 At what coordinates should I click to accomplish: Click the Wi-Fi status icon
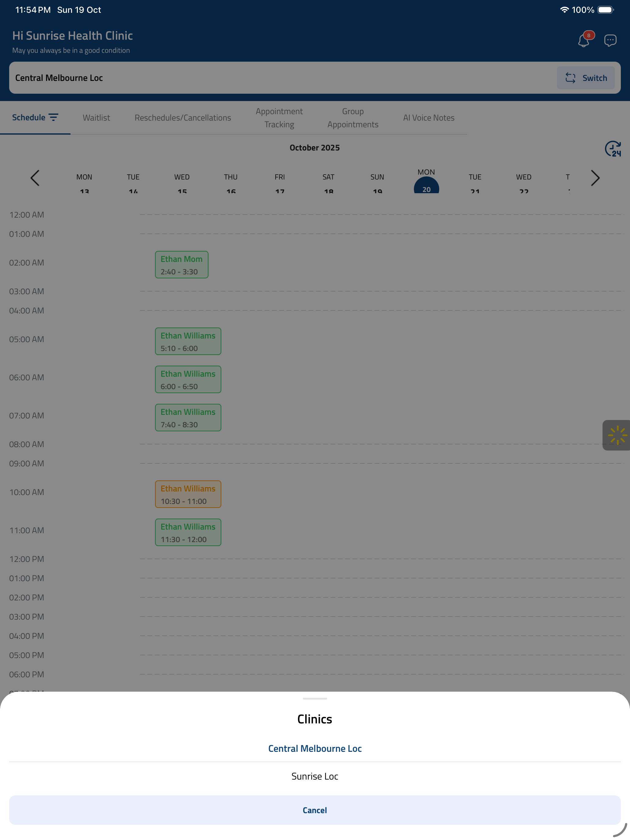point(564,10)
